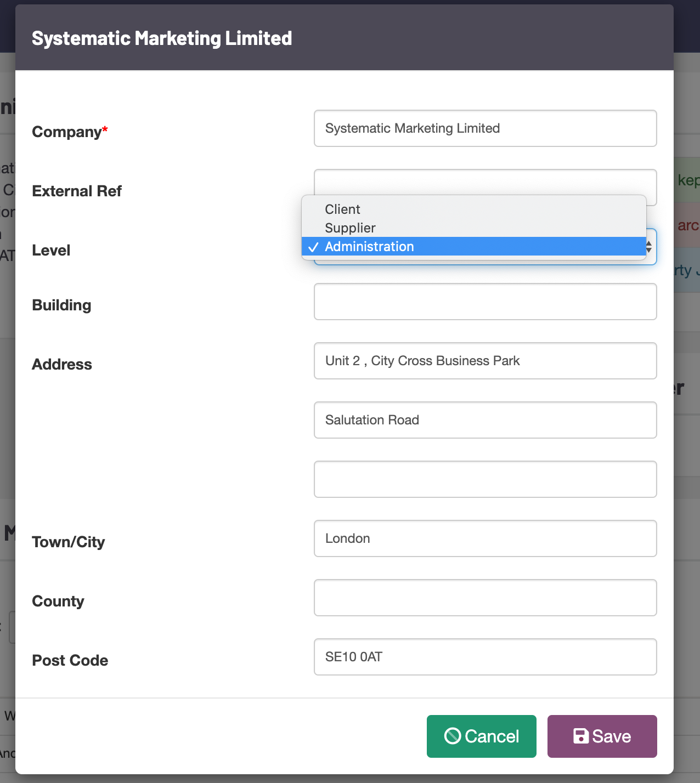Click the dialog title Systematic Marketing Limited

click(x=162, y=38)
